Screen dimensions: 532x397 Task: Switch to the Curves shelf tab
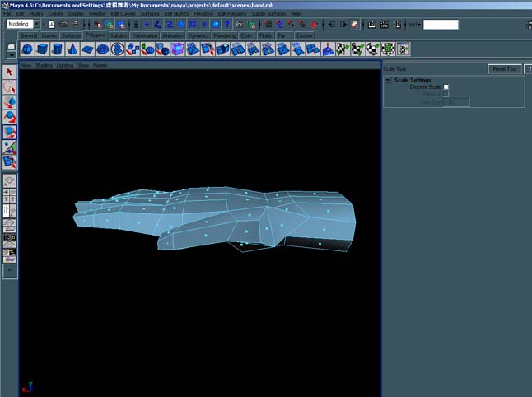pos(49,35)
